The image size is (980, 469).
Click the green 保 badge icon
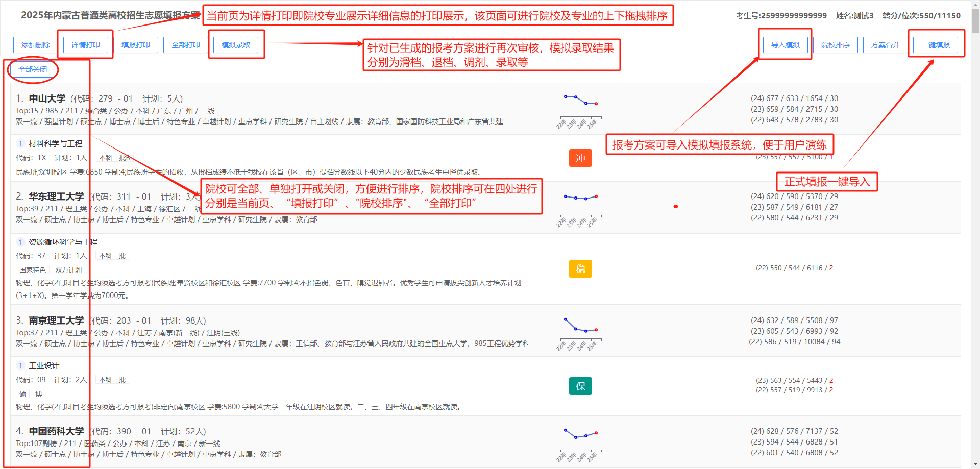[580, 386]
